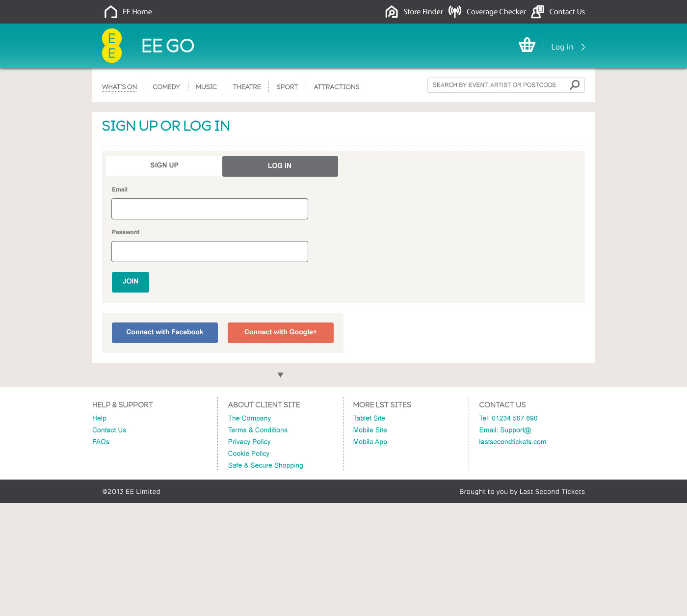Open the EE Home link
687x616 pixels.
click(137, 12)
